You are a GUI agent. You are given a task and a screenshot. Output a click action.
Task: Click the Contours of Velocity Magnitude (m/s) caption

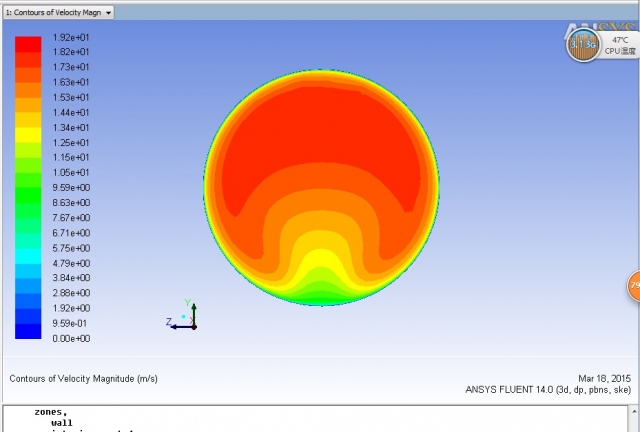[x=83, y=379]
